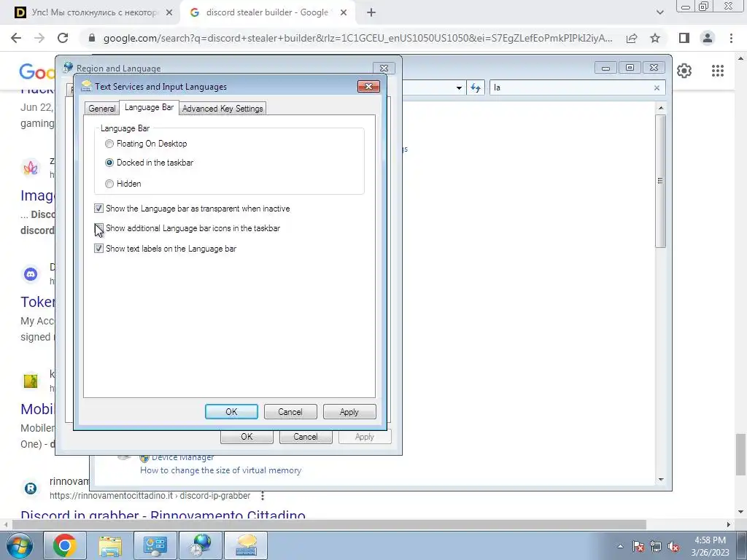Click Apply in Text Services dialog

point(349,412)
